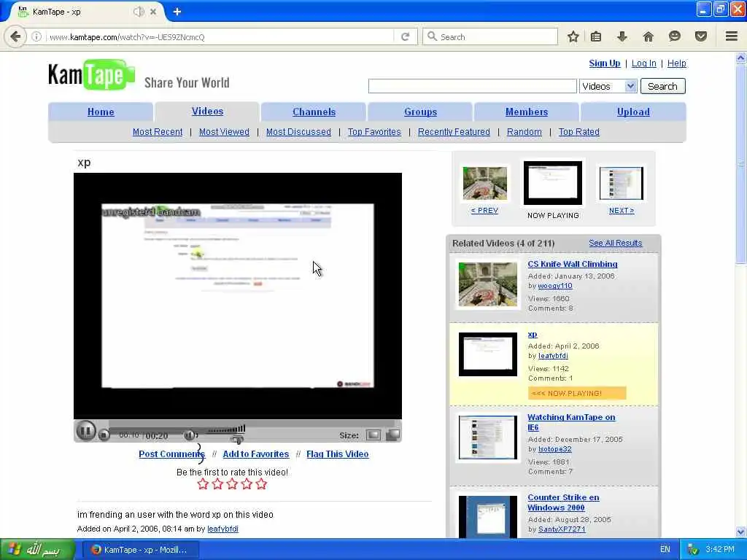Switch to the large size player icon
This screenshot has width=747, height=560.
[x=392, y=435]
